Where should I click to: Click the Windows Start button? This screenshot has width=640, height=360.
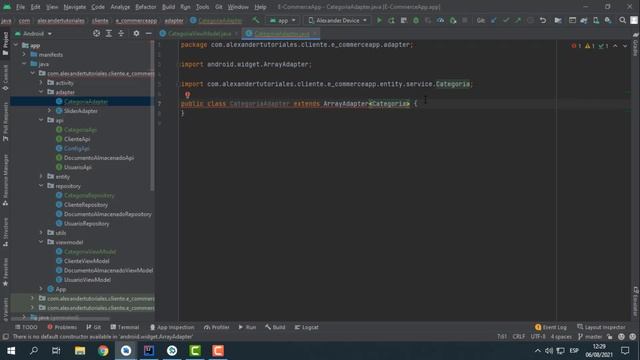[x=11, y=351]
